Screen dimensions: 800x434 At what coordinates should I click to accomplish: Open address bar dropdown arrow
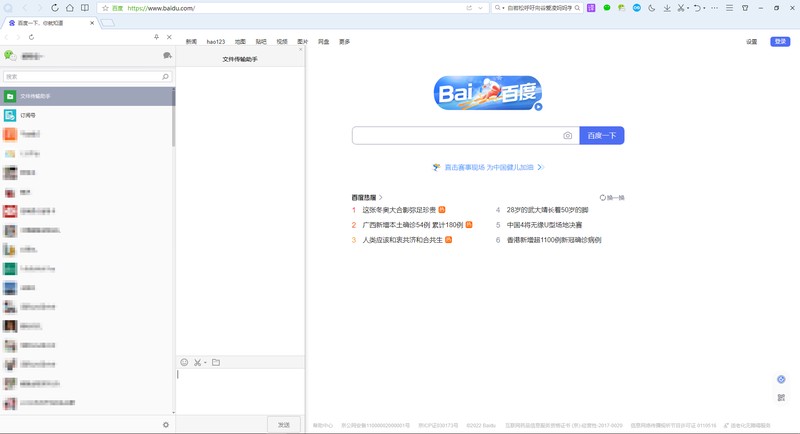483,8
